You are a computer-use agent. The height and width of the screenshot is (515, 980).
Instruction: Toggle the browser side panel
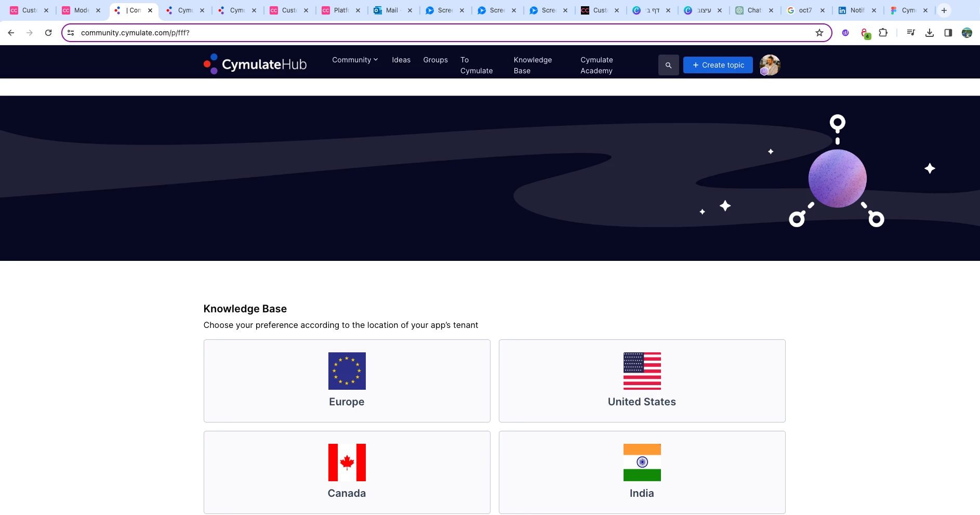pos(948,33)
